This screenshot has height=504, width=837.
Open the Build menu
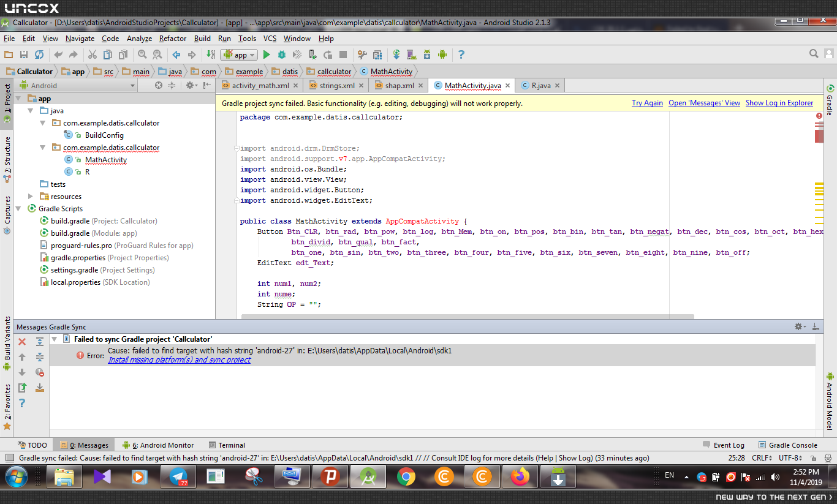[x=202, y=39]
